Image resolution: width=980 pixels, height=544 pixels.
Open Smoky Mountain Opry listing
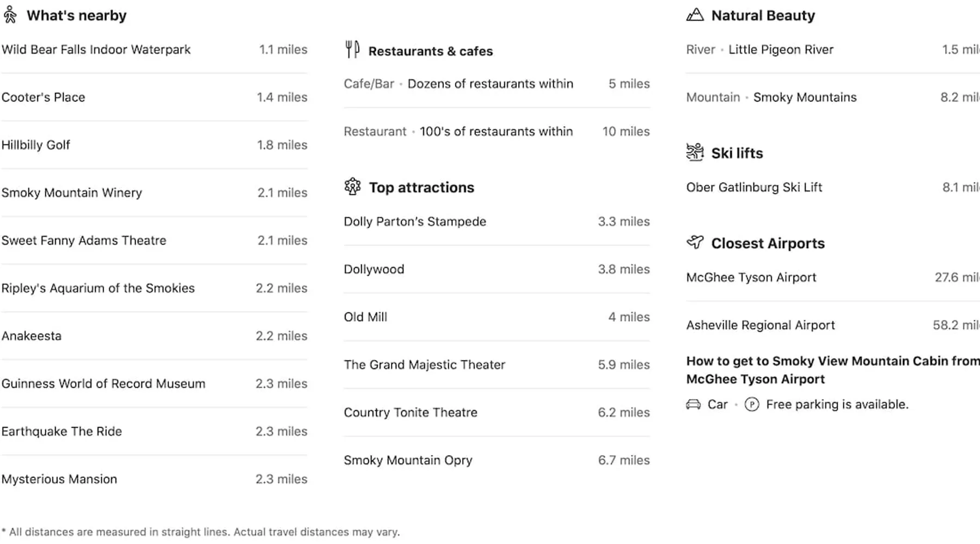[x=408, y=460]
